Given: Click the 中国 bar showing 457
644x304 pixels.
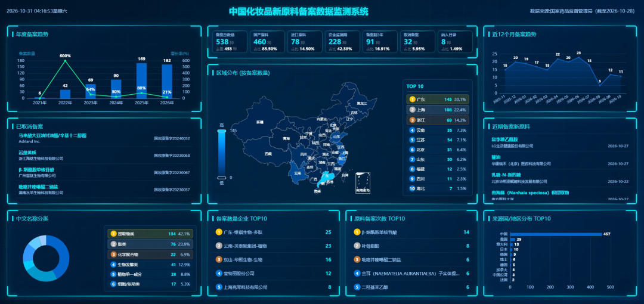Looking at the screenshot, I should (555, 234).
